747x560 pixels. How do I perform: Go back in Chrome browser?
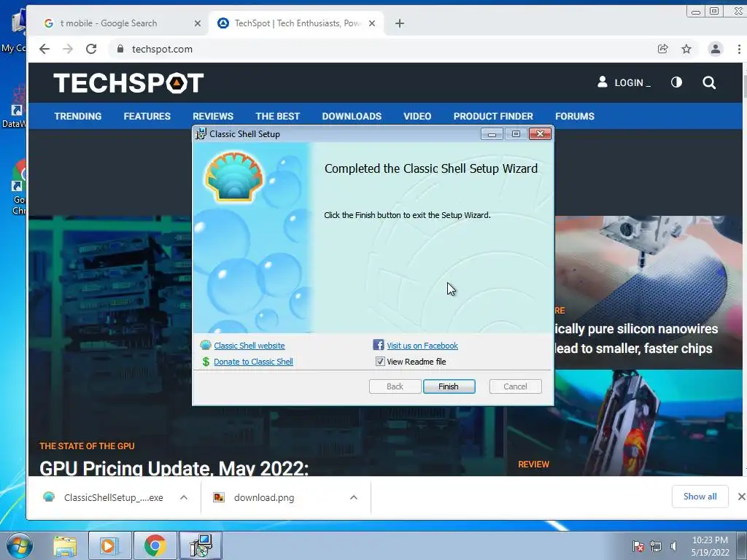tap(44, 49)
